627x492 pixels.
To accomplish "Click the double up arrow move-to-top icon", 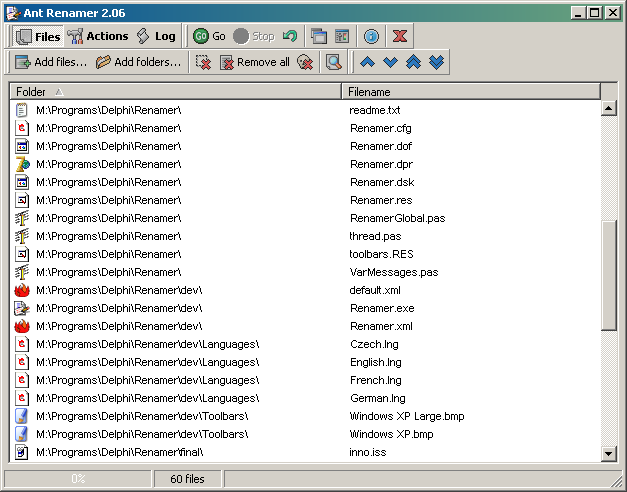I will click(413, 62).
